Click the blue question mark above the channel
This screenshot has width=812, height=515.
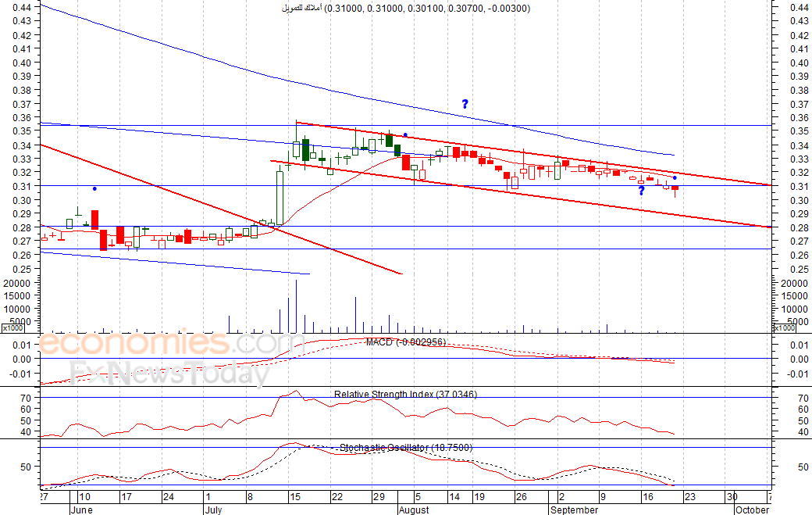tap(465, 104)
